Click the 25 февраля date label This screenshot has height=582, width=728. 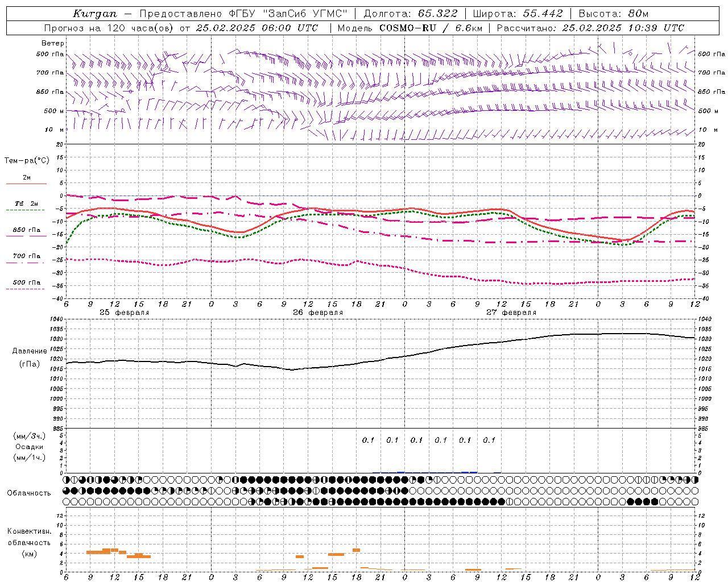tap(124, 313)
